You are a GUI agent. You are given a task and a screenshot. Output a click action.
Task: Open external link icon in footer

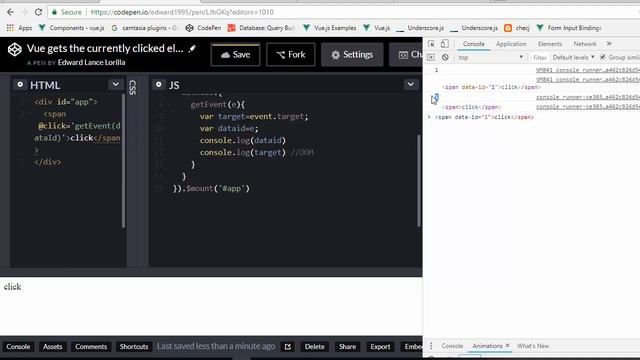288,347
